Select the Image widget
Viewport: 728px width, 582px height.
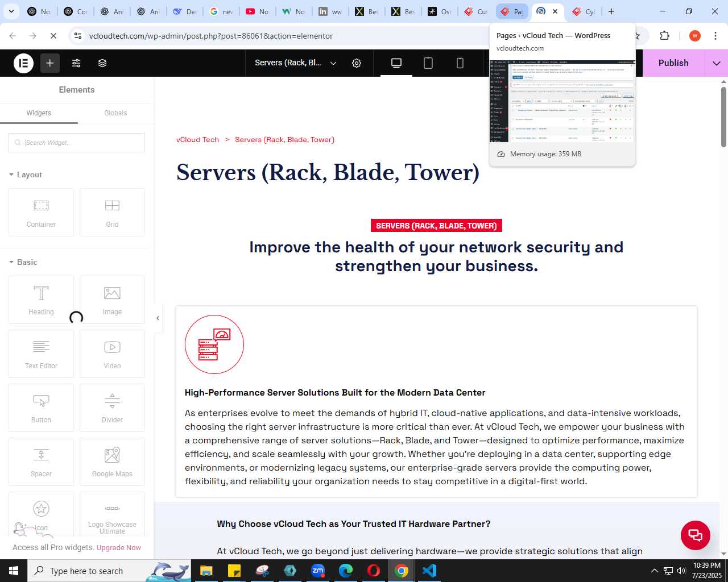[112, 300]
